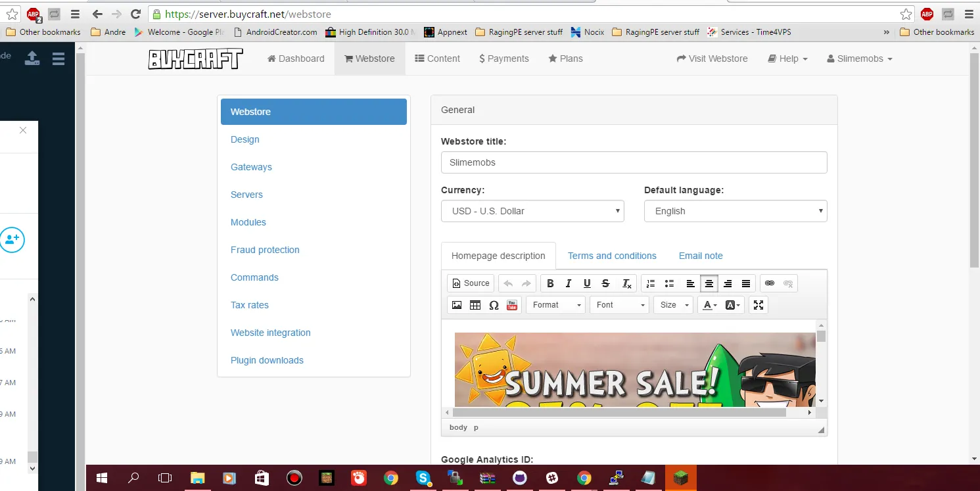980x491 pixels.
Task: Click the Remove Format icon
Action: pos(626,283)
